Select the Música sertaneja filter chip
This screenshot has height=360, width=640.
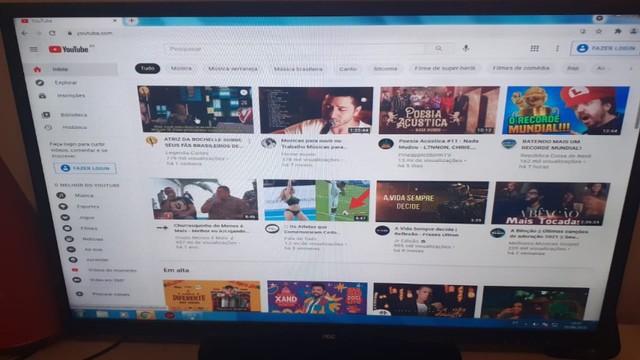coord(233,69)
